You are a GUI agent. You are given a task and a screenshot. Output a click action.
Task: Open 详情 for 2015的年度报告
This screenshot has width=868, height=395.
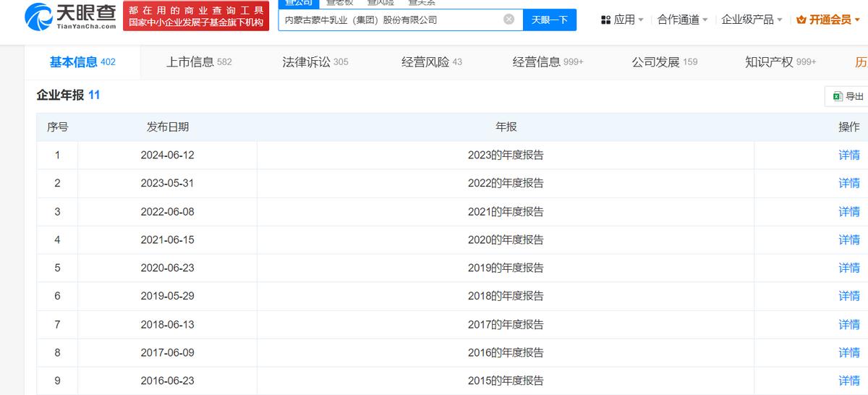849,381
